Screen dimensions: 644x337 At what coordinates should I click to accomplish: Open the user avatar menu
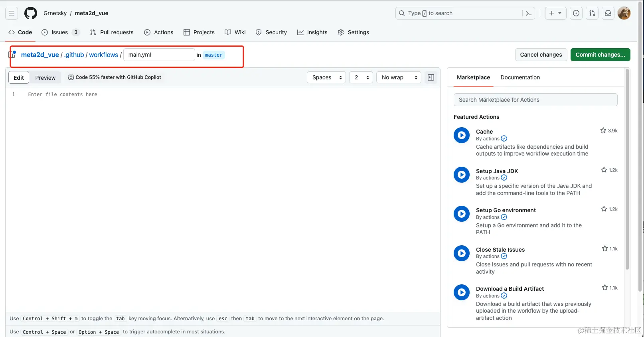[x=624, y=13]
